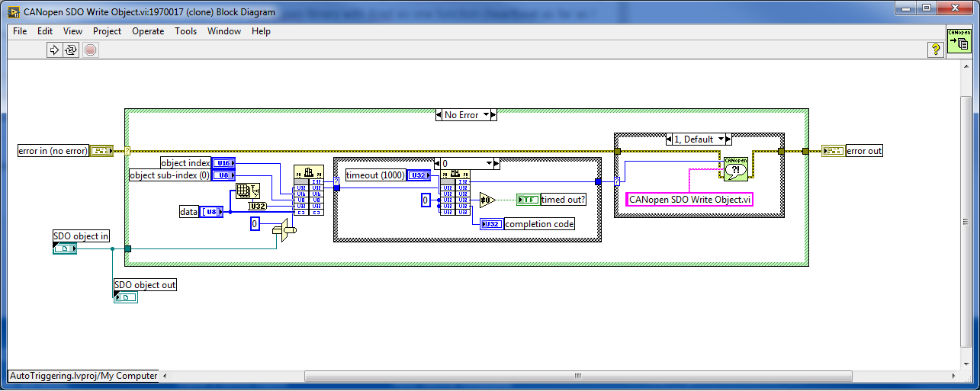Open the context help question mark button

934,50
